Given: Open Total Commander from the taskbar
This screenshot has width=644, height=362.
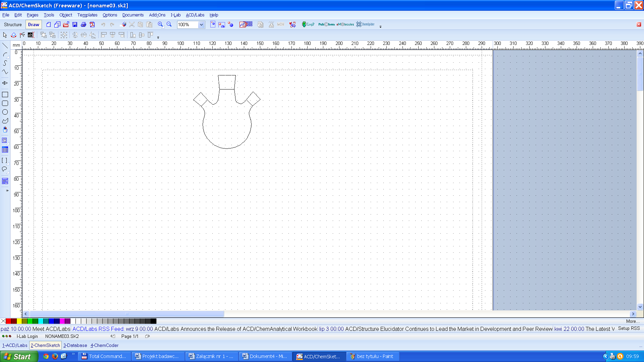Looking at the screenshot, I should click(x=104, y=356).
